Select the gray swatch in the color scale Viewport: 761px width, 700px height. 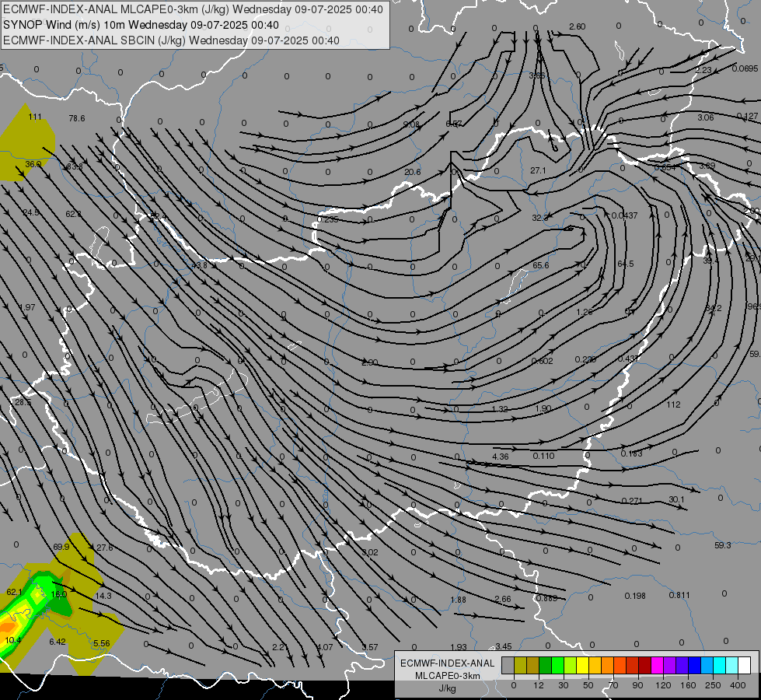click(x=508, y=665)
